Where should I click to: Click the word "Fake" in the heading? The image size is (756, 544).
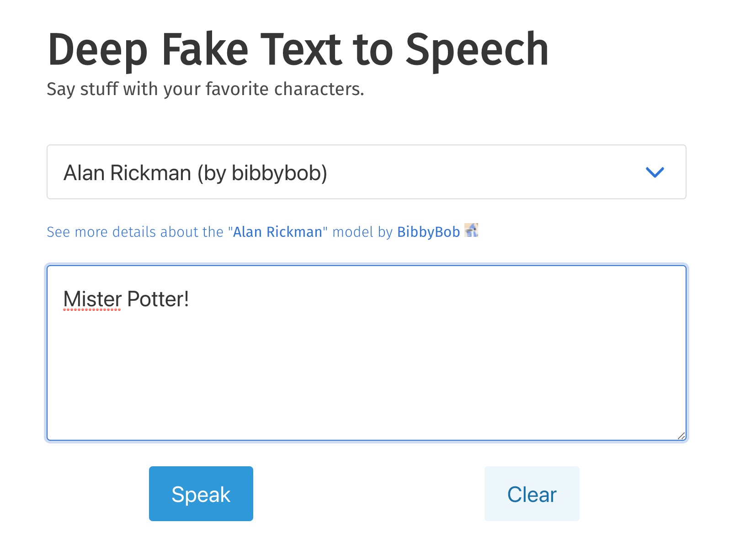coord(205,50)
